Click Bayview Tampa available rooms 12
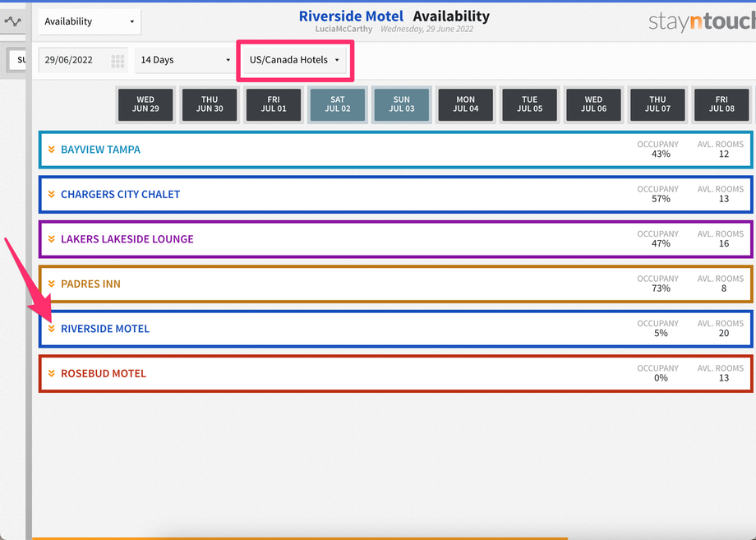Image resolution: width=756 pixels, height=540 pixels. coord(724,155)
